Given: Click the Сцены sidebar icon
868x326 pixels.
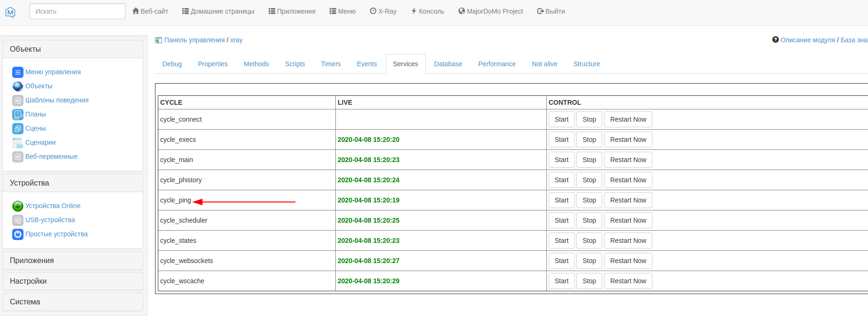Looking at the screenshot, I should (x=18, y=129).
